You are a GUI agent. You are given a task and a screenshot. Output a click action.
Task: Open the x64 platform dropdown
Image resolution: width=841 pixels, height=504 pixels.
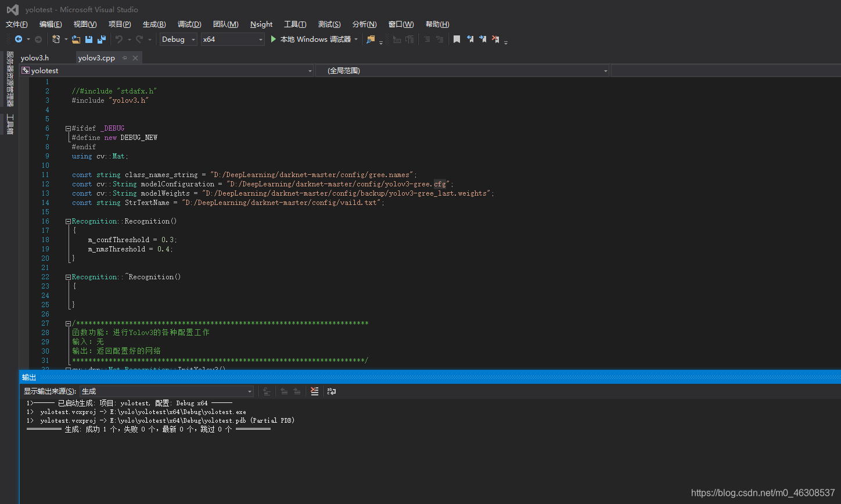(x=232, y=39)
